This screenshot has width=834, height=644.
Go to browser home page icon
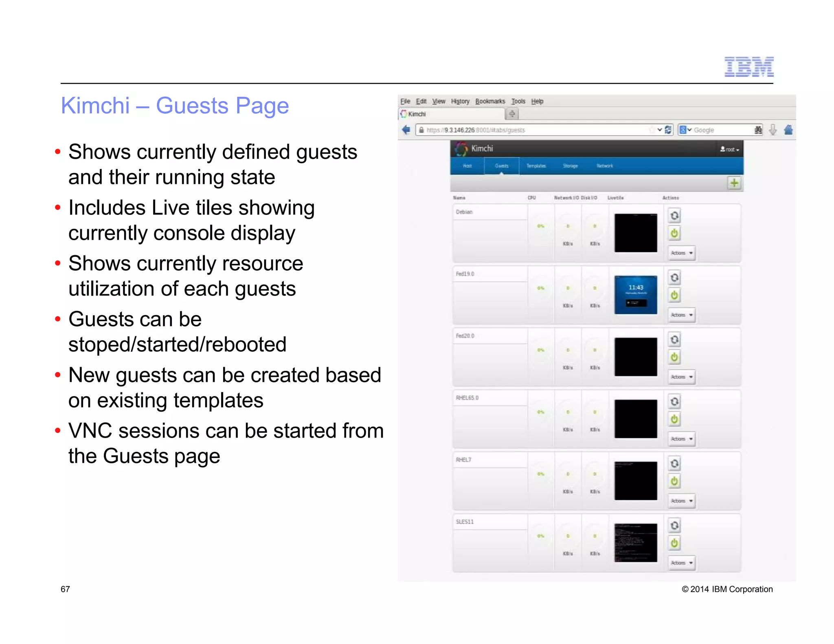(x=788, y=130)
